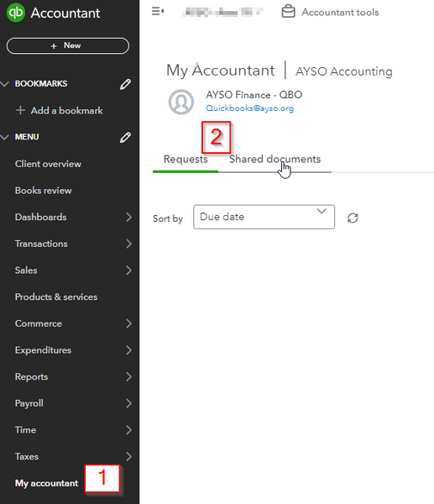
Task: Expand the Reports submenu chevron
Action: 128,376
